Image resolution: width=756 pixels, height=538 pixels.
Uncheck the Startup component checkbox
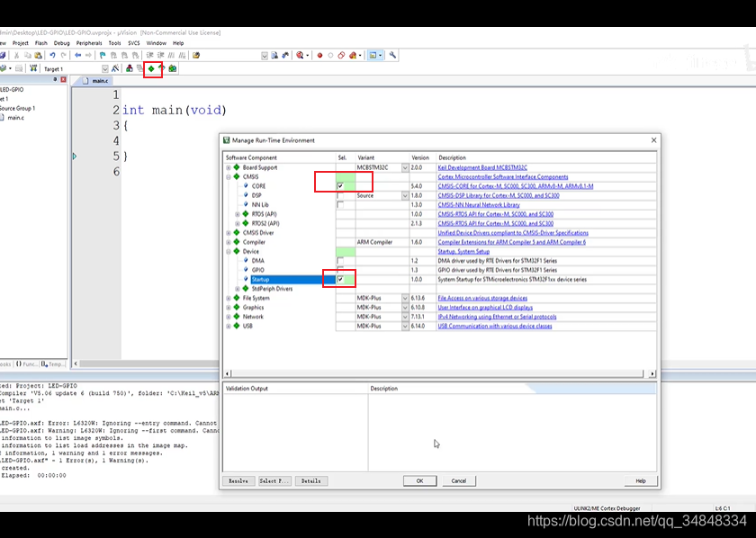(340, 280)
